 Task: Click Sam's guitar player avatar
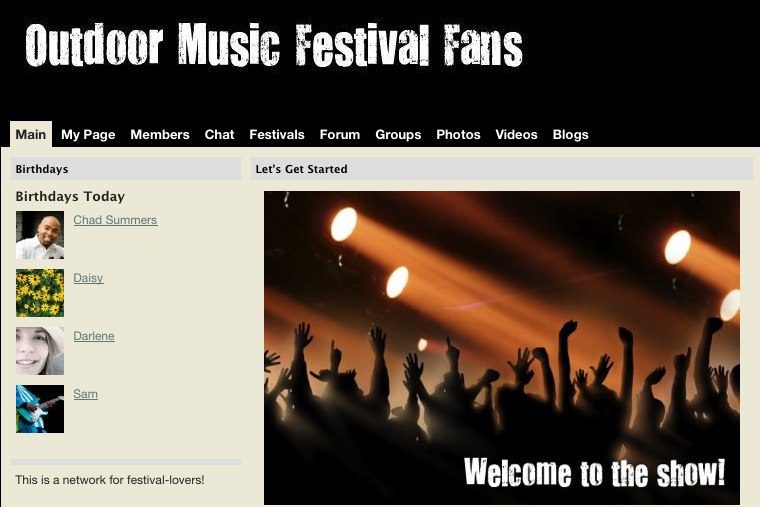(x=40, y=409)
